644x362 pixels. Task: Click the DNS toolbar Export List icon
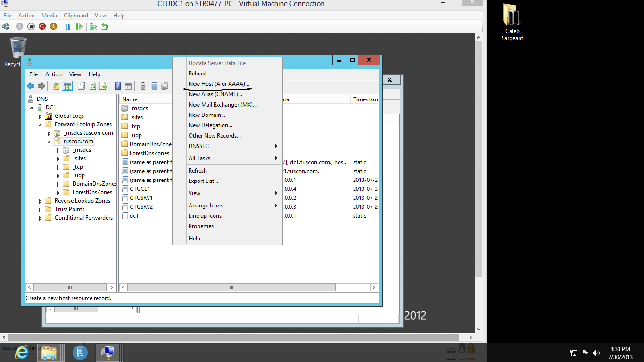click(x=103, y=86)
